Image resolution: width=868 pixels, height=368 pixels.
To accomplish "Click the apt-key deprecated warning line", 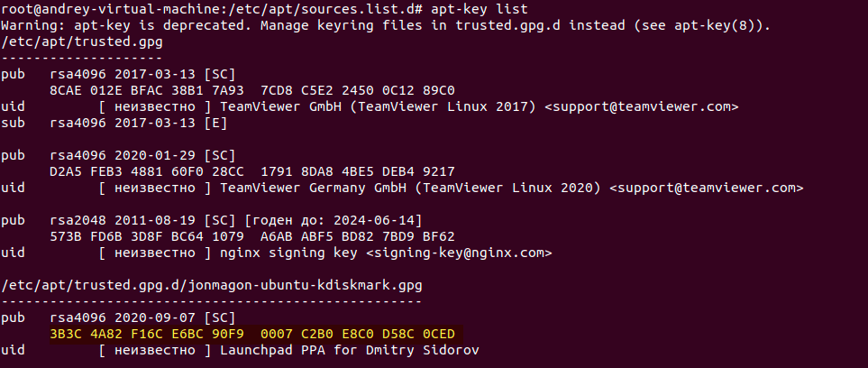I will pyautogui.click(x=386, y=24).
